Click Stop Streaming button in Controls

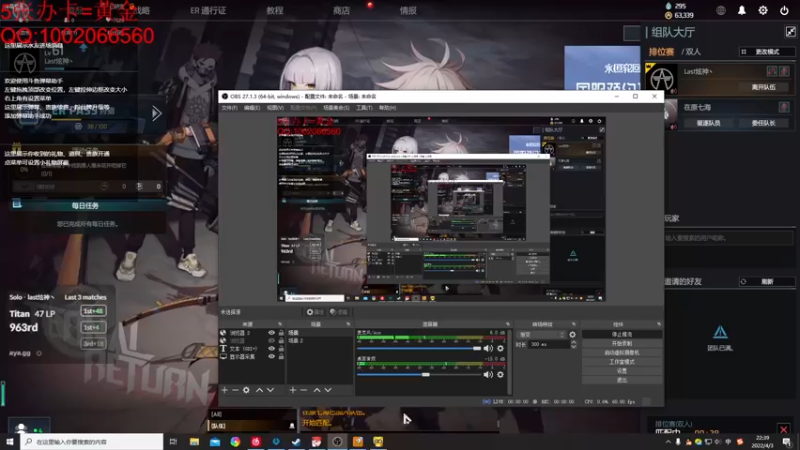622,334
